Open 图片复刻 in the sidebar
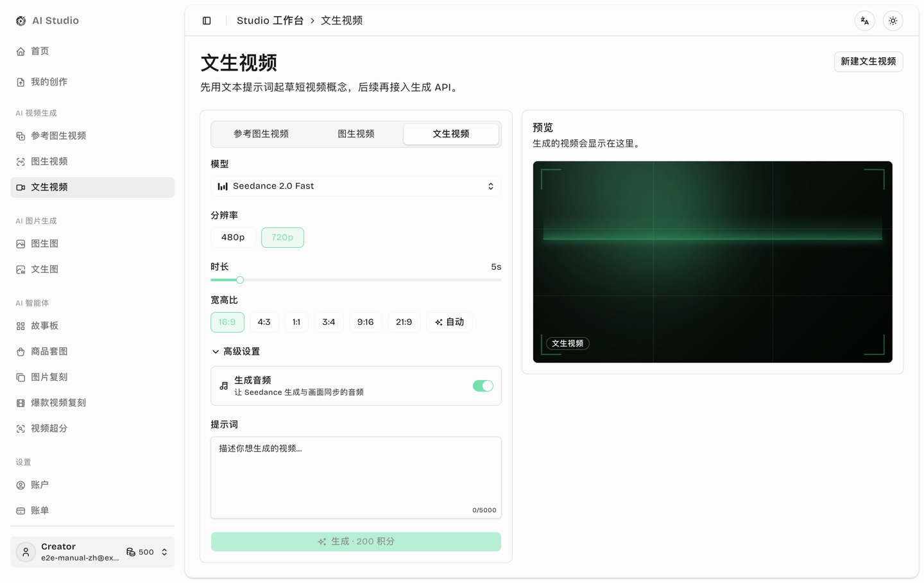The width and height of the screenshot is (924, 583). [92, 378]
